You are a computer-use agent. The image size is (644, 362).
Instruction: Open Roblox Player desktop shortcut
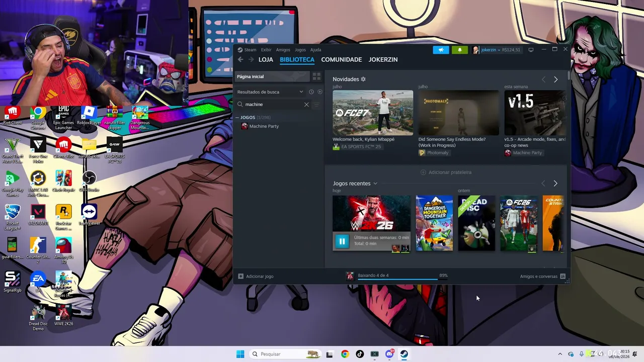89,116
